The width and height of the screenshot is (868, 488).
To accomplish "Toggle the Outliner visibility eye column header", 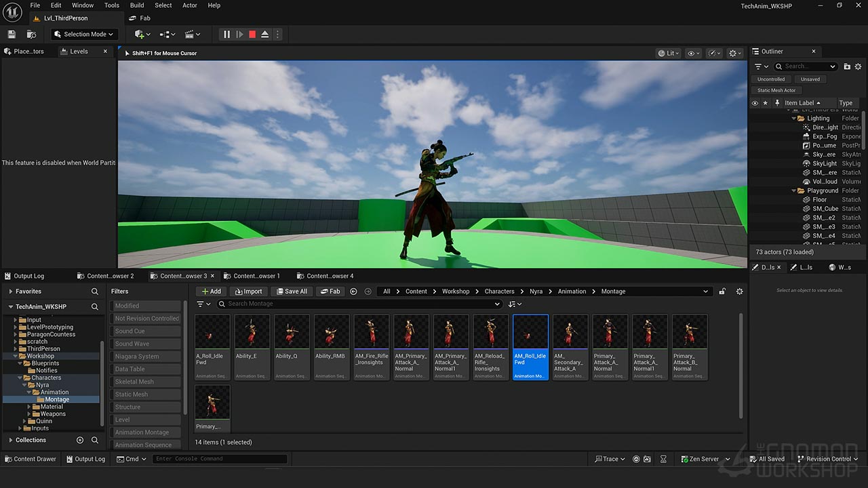I will tap(755, 103).
